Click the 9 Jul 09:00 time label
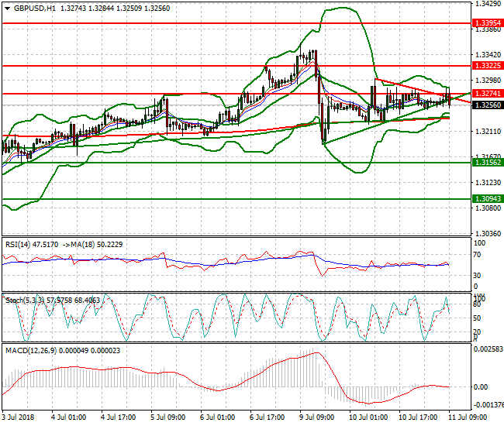The image size is (504, 426). click(317, 417)
